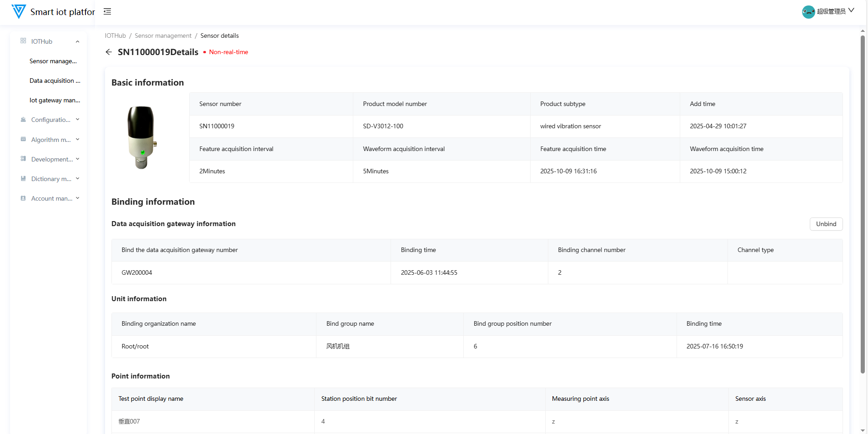Click the Algorithm management sidebar icon
Image resolution: width=868 pixels, height=434 pixels.
click(23, 139)
